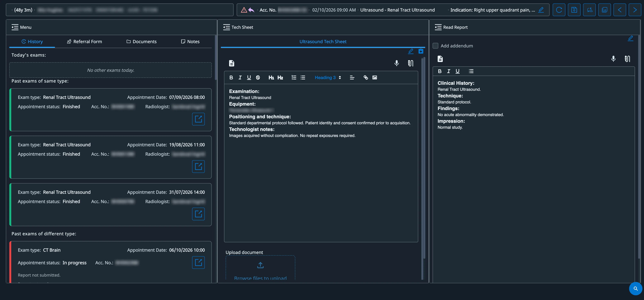Click the blue clipboard icon in the Tech Sheet
644x300 pixels.
(421, 51)
